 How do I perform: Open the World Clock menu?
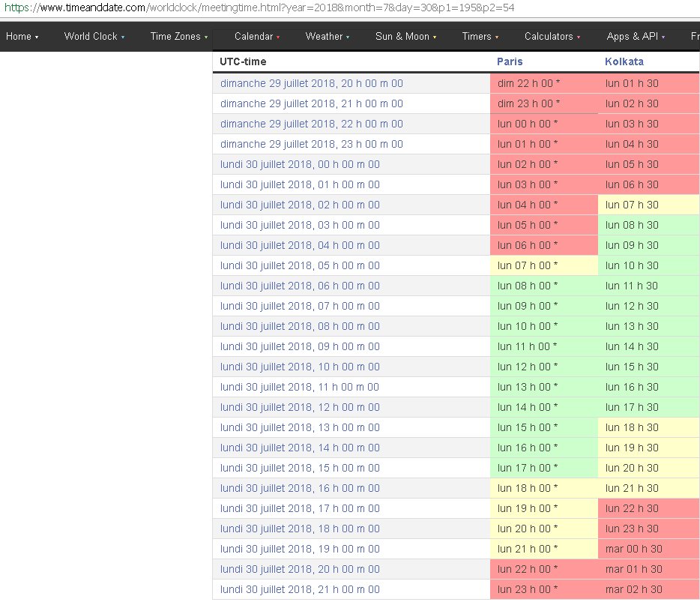[94, 37]
